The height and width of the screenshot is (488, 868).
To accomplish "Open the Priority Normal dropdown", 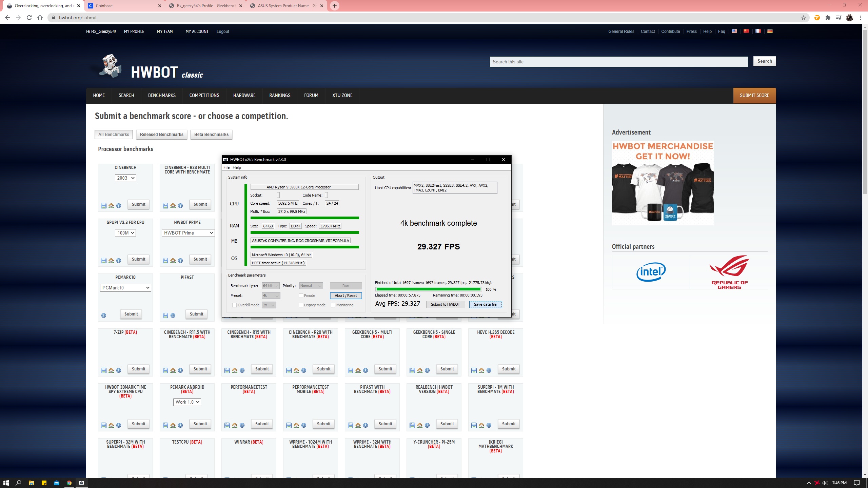I will click(311, 286).
